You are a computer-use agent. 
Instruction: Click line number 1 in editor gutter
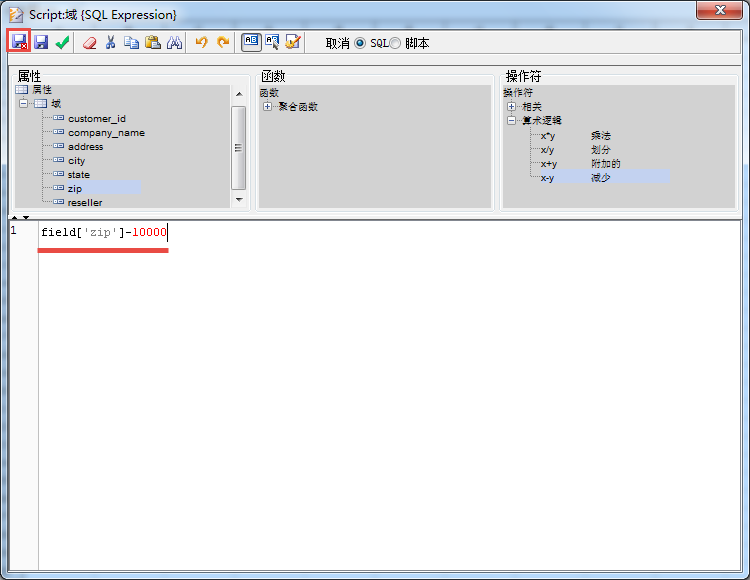[13, 231]
